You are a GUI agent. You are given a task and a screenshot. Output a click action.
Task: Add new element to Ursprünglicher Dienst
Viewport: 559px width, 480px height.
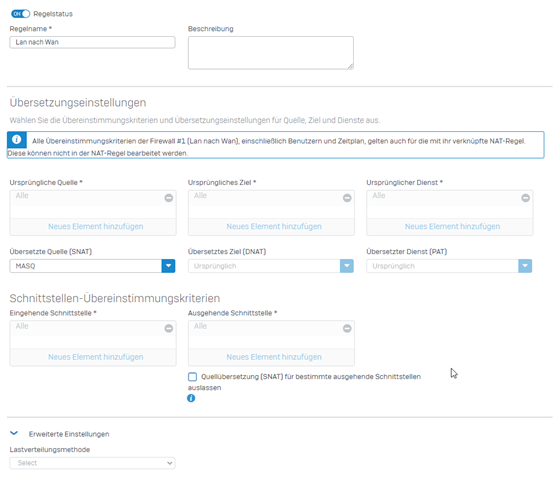tap(452, 226)
